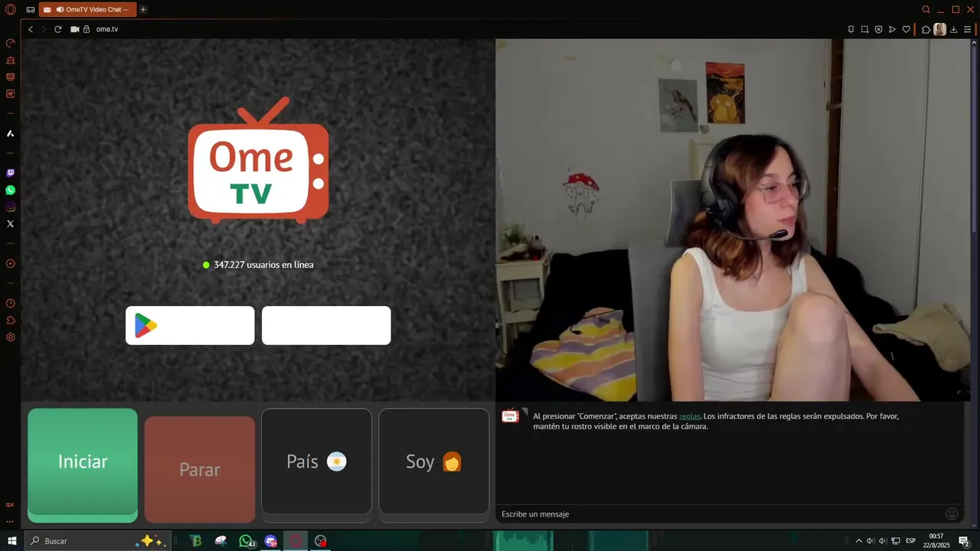Open the notification center in the taskbar

(964, 540)
